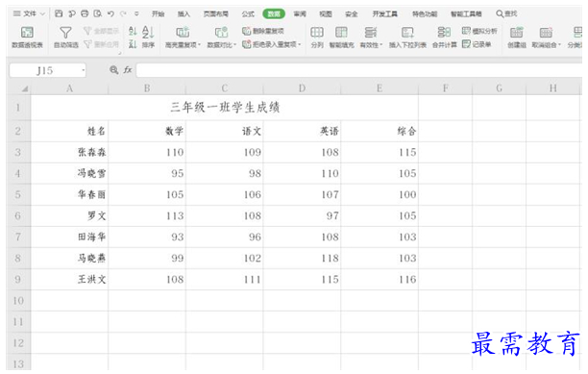Expand the 高亮重复项 dropdown arrow
The width and height of the screenshot is (588, 374).
pyautogui.click(x=199, y=44)
